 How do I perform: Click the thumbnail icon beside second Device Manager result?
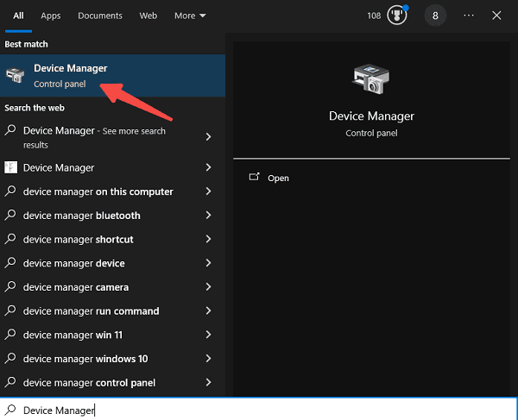click(x=10, y=167)
